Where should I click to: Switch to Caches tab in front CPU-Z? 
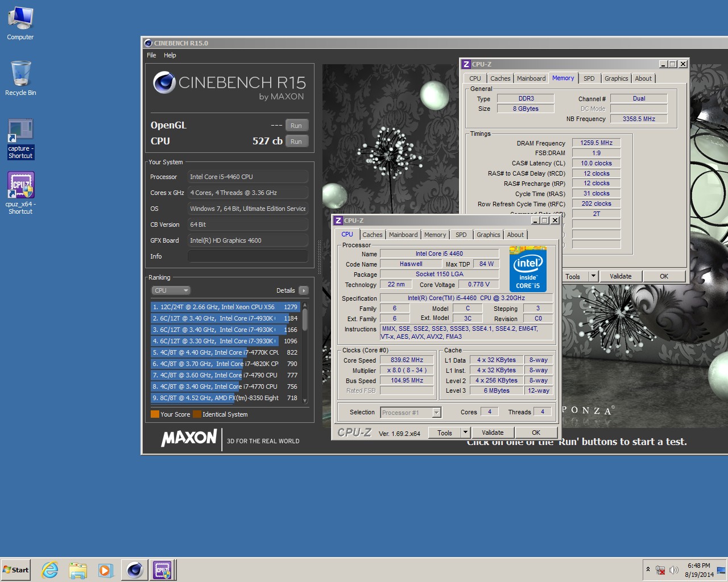click(x=373, y=235)
